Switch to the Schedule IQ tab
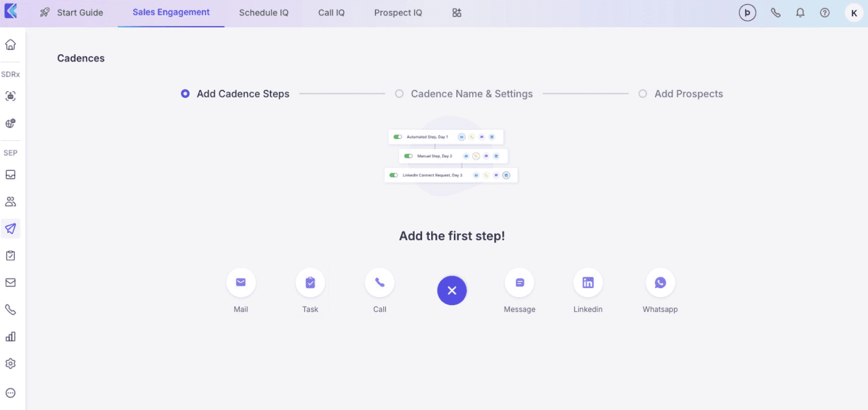868x410 pixels. [264, 13]
